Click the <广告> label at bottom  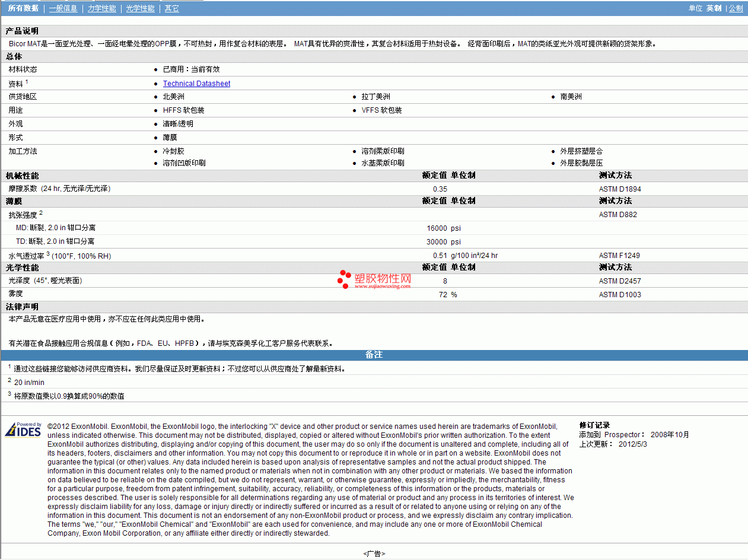(374, 553)
